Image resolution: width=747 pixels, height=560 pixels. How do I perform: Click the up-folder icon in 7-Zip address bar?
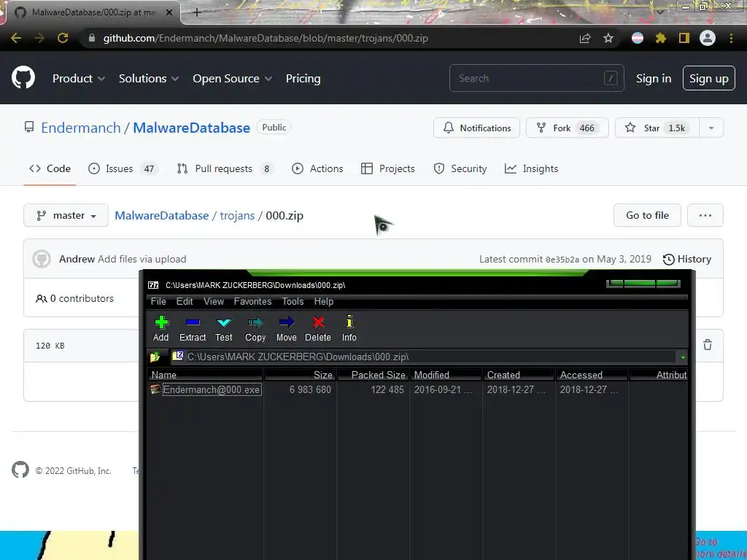pos(155,357)
